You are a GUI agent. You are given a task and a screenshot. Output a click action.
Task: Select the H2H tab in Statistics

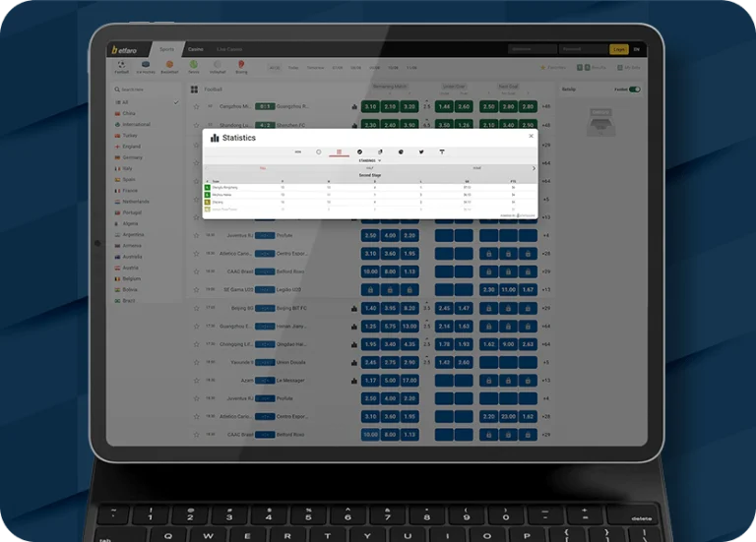298,151
